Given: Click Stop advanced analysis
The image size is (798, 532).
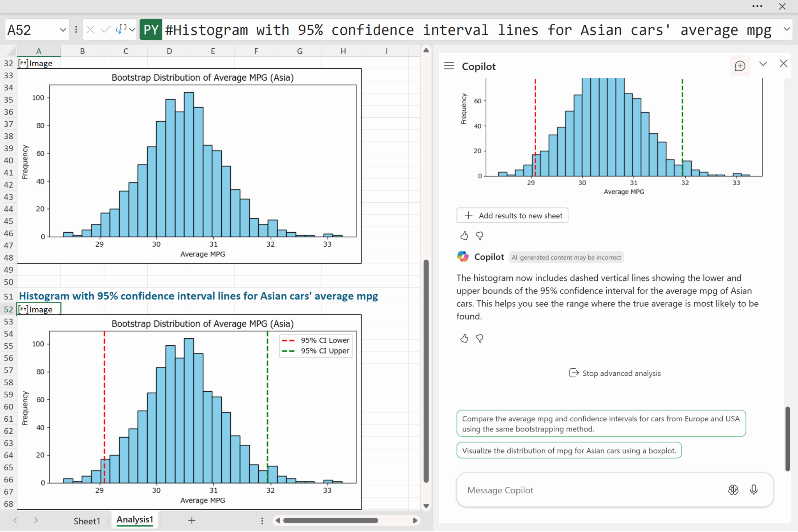Looking at the screenshot, I should (615, 373).
